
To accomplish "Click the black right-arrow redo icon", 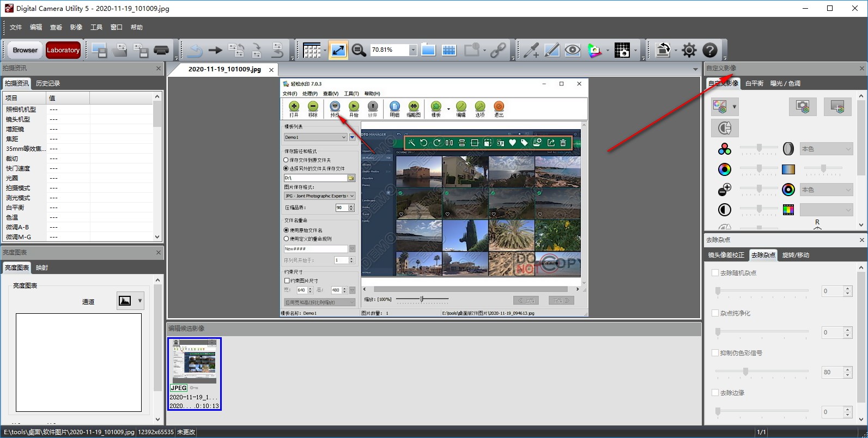I will pos(215,50).
